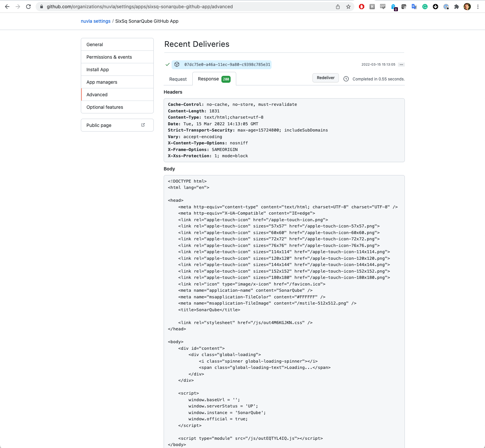The height and width of the screenshot is (448, 485).
Task: Open the share page icon in address bar
Action: click(x=338, y=7)
